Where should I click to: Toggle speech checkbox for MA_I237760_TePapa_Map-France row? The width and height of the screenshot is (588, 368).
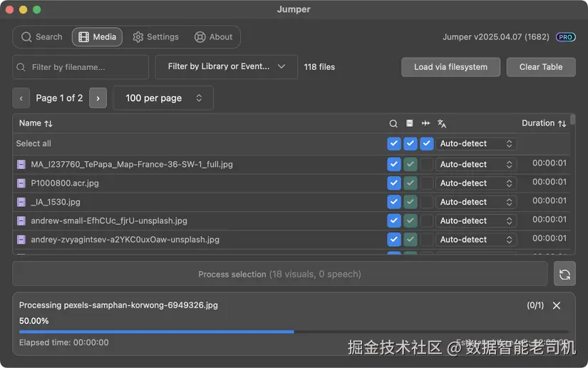(427, 164)
